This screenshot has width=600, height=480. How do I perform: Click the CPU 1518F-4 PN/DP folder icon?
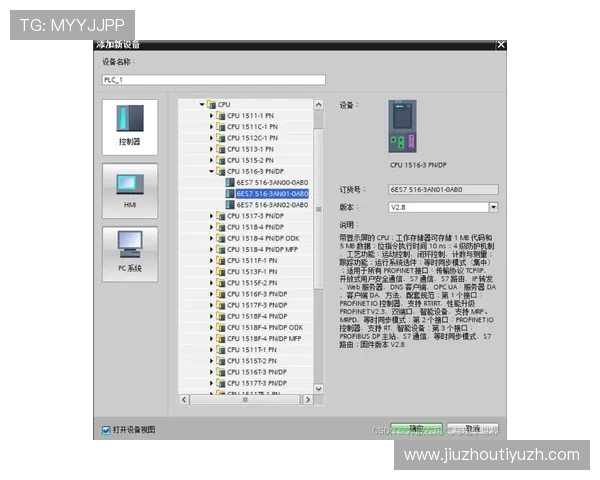(220, 316)
